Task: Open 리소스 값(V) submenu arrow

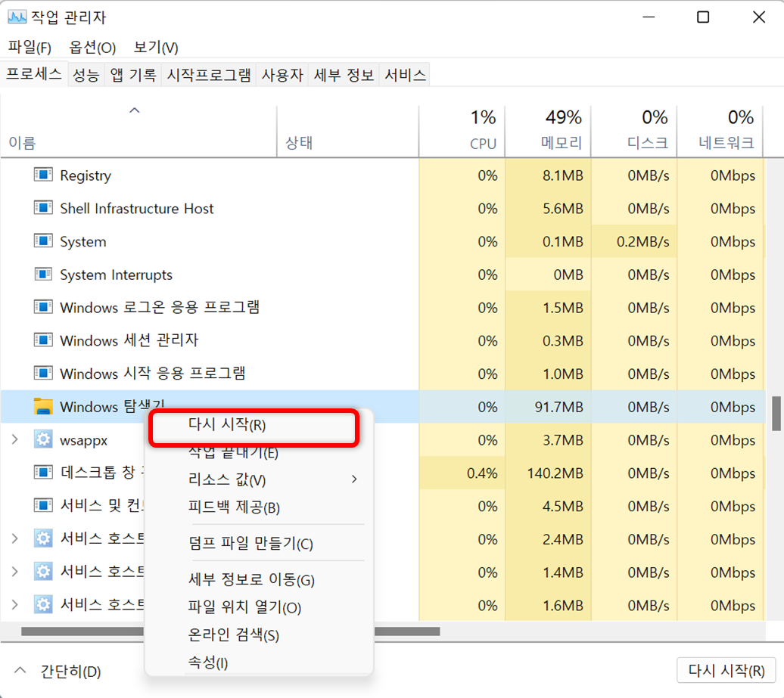Action: (354, 479)
